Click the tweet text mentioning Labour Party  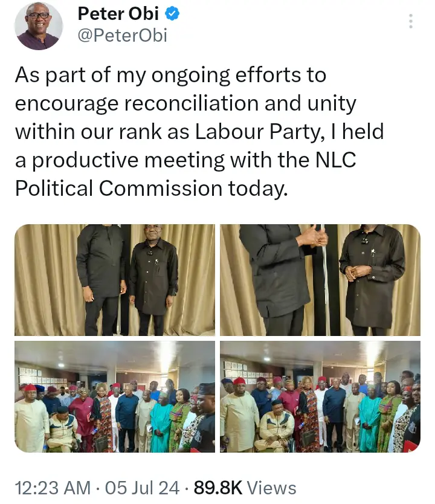199,132
